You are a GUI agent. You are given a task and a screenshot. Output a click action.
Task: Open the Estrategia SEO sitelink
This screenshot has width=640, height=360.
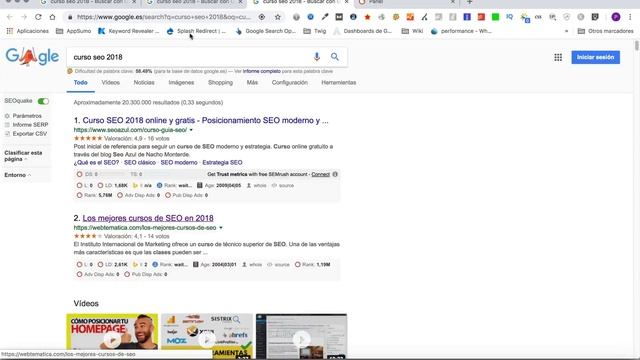pos(222,162)
